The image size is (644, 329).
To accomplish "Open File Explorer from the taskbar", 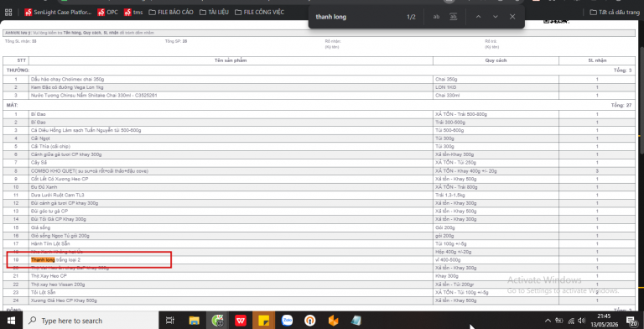I will 194,321.
